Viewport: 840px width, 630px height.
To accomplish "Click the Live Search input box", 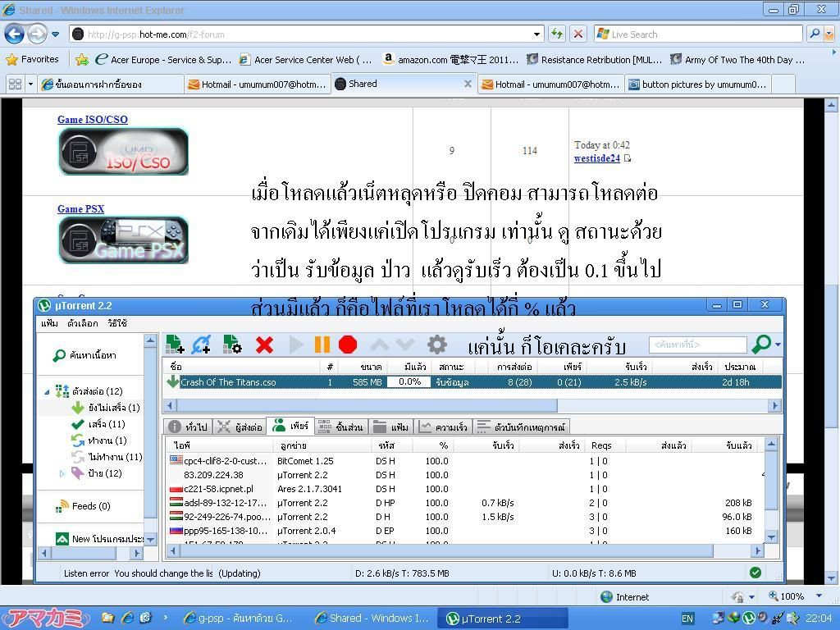I will tap(698, 34).
